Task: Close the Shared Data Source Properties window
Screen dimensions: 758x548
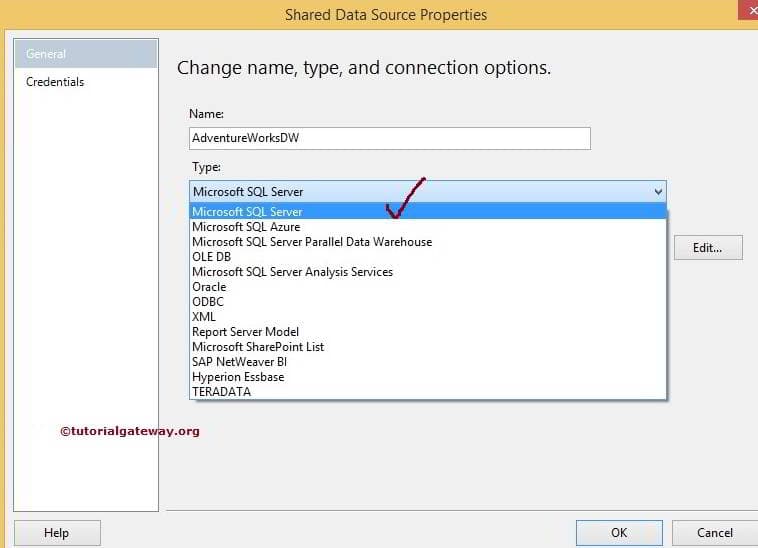Action: tap(749, 10)
